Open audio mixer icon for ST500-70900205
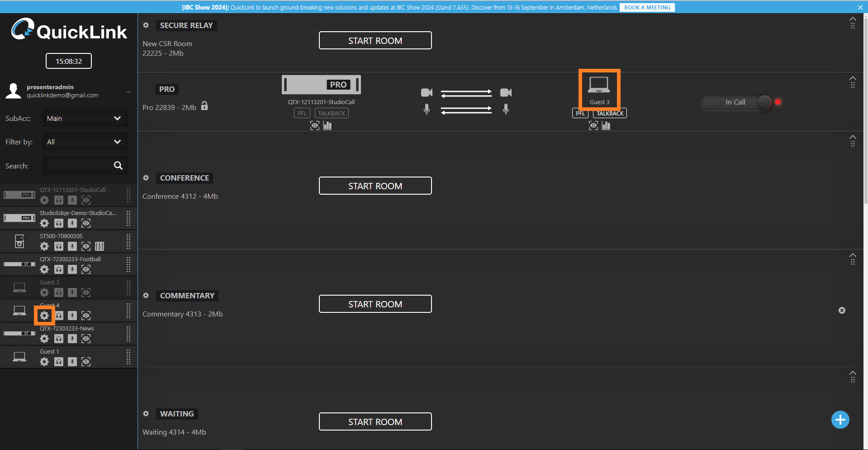Image resolution: width=868 pixels, height=450 pixels. tap(100, 246)
